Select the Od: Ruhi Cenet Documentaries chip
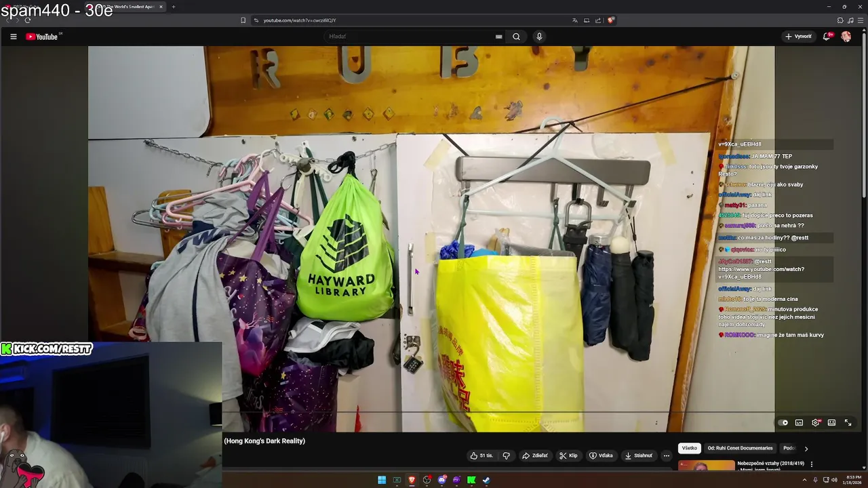This screenshot has height=488, width=868. pos(740,448)
